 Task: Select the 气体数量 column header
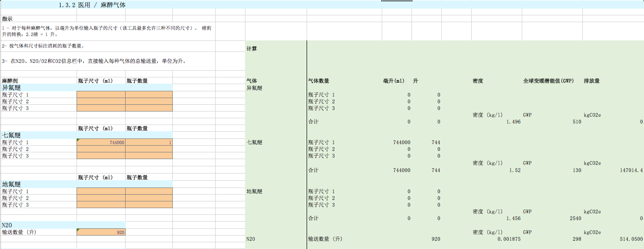pyautogui.click(x=318, y=81)
